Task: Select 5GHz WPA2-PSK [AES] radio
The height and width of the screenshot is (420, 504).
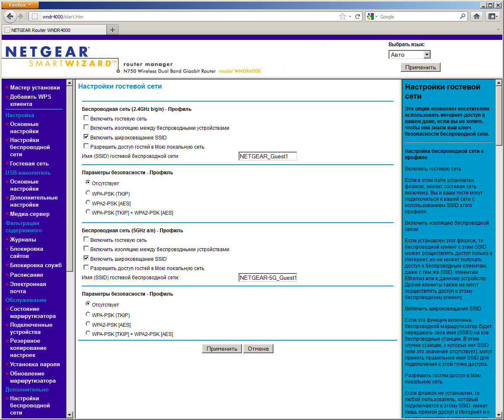Action: click(88, 324)
